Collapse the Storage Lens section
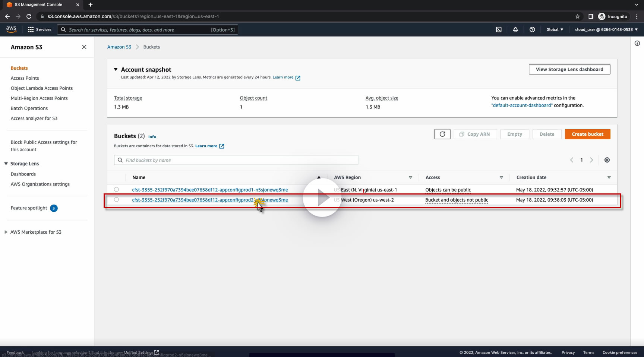644x357 pixels. [6, 164]
